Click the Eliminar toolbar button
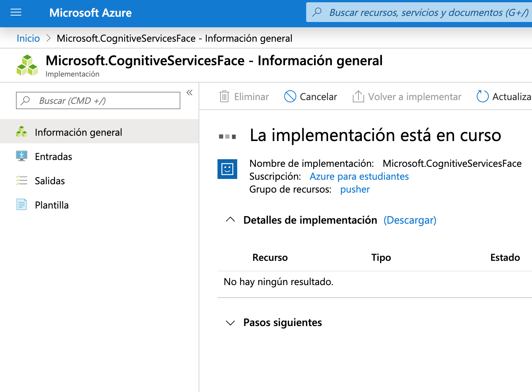 pyautogui.click(x=244, y=97)
